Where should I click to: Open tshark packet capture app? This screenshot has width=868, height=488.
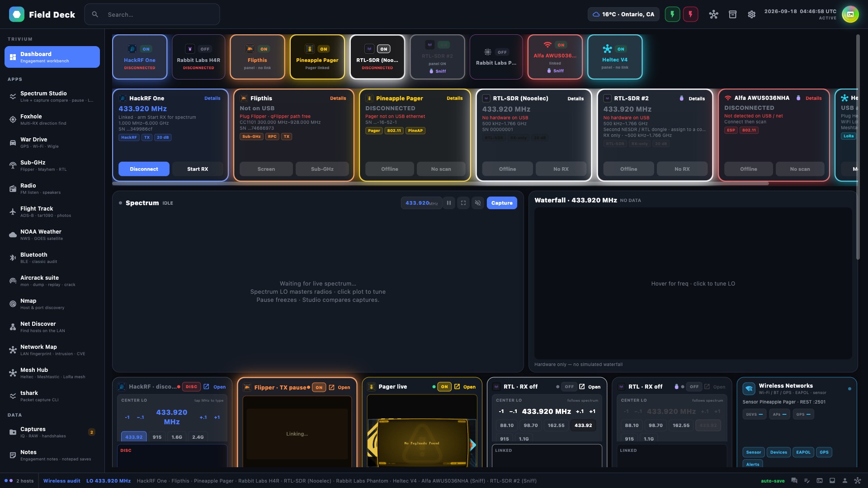[x=52, y=396]
